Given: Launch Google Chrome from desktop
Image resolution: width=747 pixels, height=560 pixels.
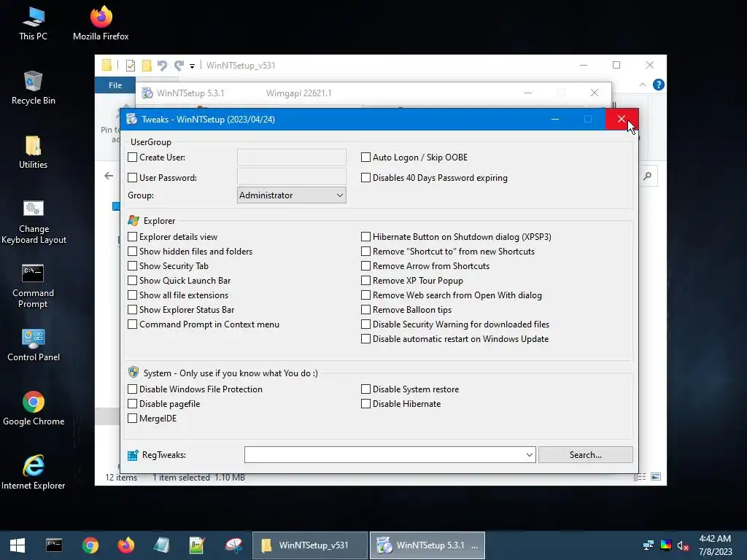Looking at the screenshot, I should [34, 408].
